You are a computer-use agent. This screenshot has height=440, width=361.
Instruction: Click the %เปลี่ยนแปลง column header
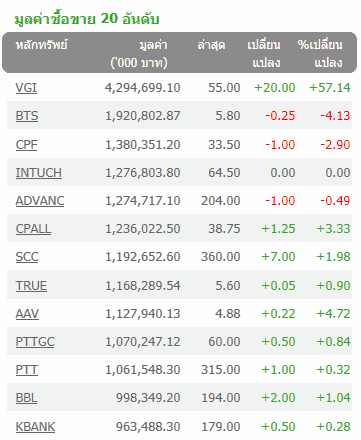point(320,53)
